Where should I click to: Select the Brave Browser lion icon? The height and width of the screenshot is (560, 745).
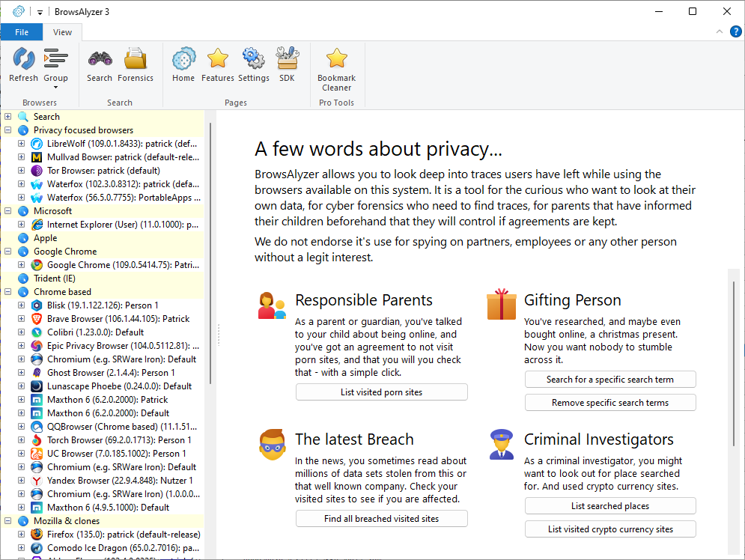pos(37,319)
